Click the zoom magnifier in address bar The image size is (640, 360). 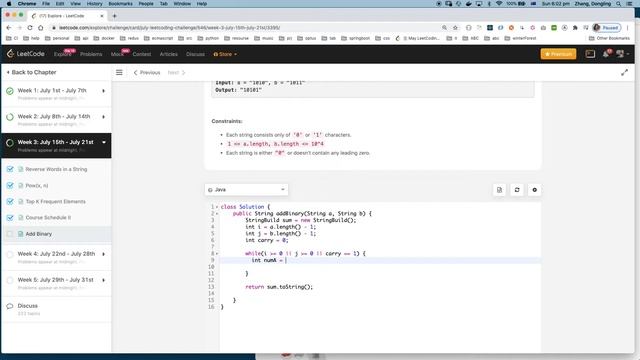click(x=444, y=28)
